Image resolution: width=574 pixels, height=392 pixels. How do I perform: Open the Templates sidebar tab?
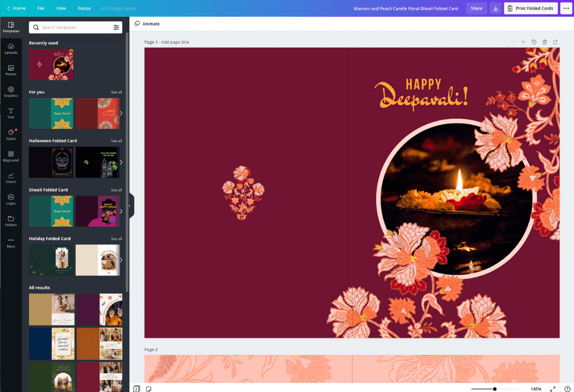point(11,27)
